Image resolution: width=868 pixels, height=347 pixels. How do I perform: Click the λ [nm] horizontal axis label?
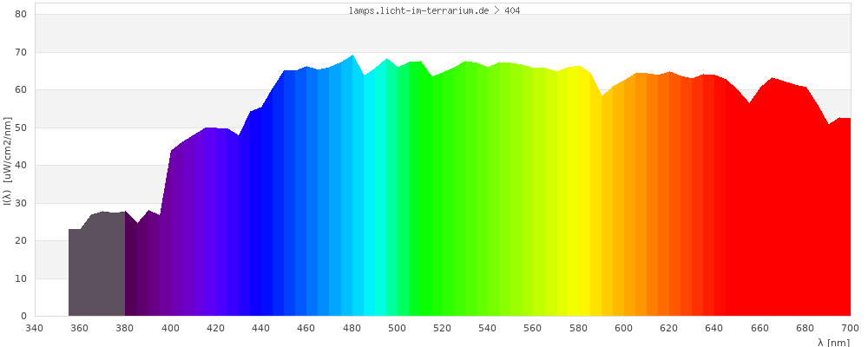[x=833, y=342]
